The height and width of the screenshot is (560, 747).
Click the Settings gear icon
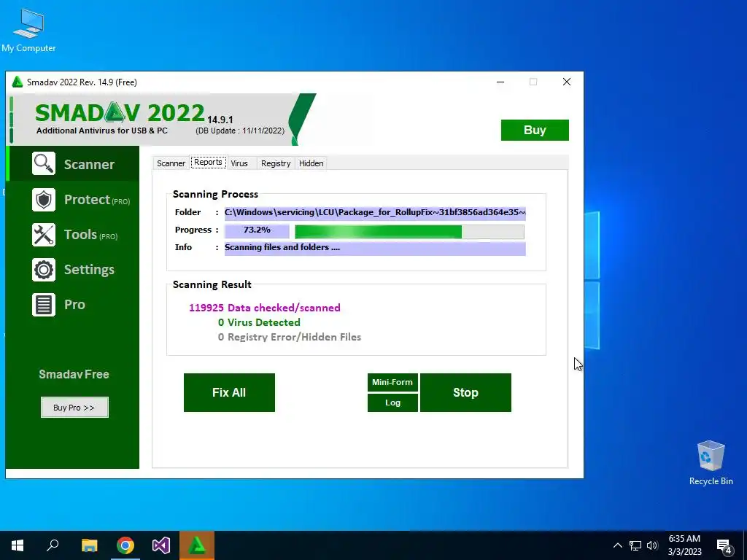pyautogui.click(x=44, y=270)
